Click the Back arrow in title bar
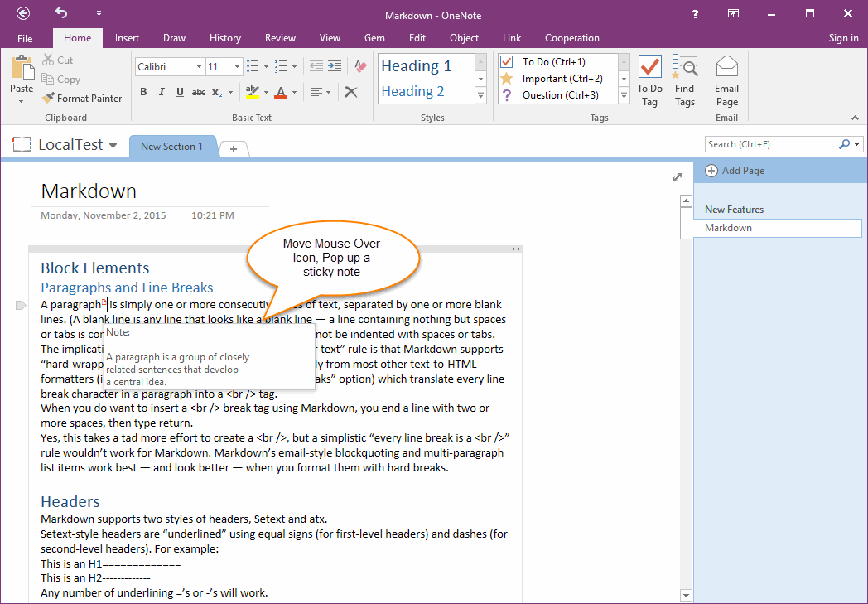868x604 pixels. [23, 13]
